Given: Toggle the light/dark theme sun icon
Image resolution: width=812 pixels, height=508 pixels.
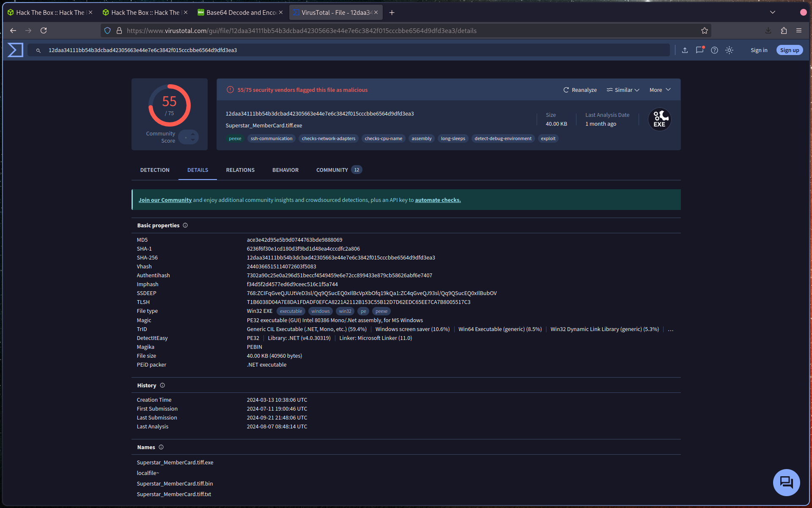Looking at the screenshot, I should point(729,50).
